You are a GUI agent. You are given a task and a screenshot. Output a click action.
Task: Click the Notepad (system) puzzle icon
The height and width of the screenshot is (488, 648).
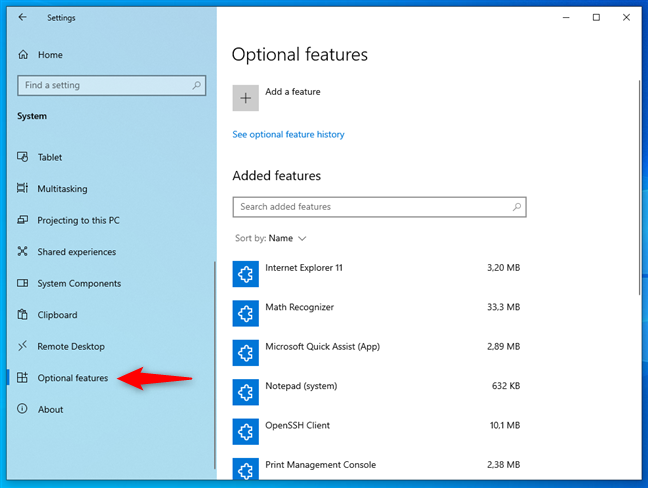[245, 392]
